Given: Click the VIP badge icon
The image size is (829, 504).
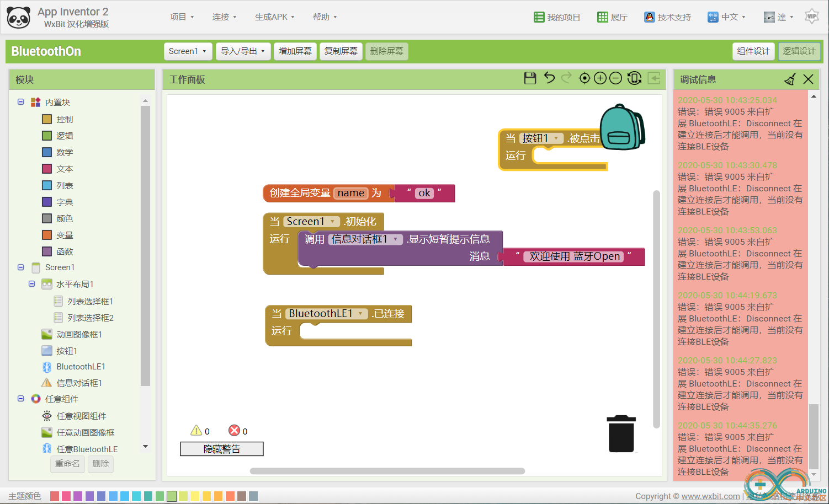Looking at the screenshot, I should 811,17.
